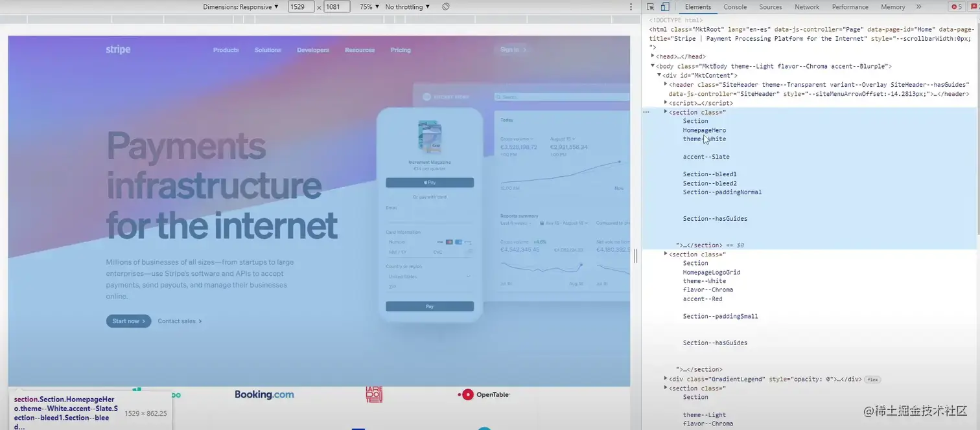Open the No throttling dropdown
This screenshot has width=980, height=430.
click(408, 6)
